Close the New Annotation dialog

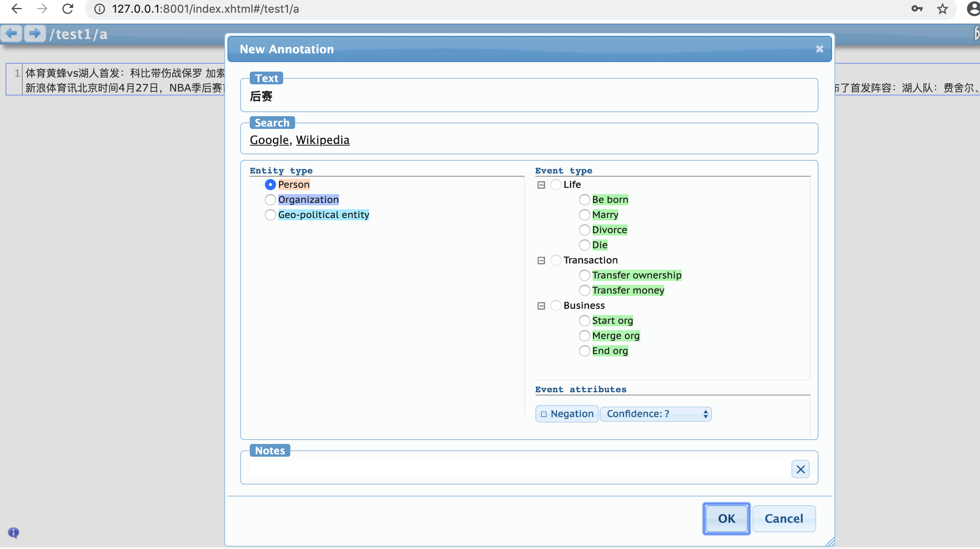pos(819,49)
